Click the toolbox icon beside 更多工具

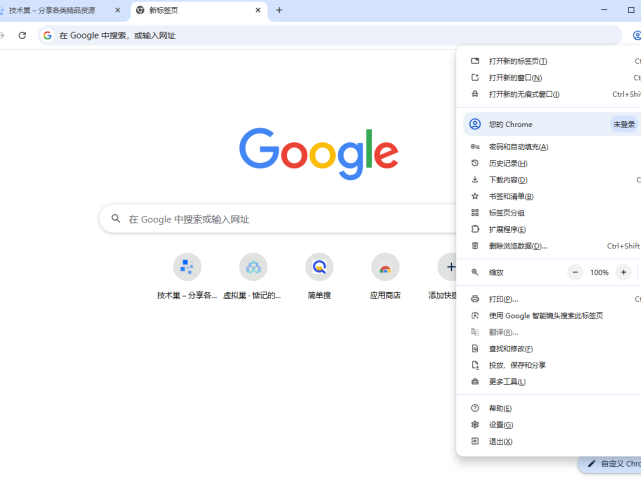pyautogui.click(x=475, y=381)
